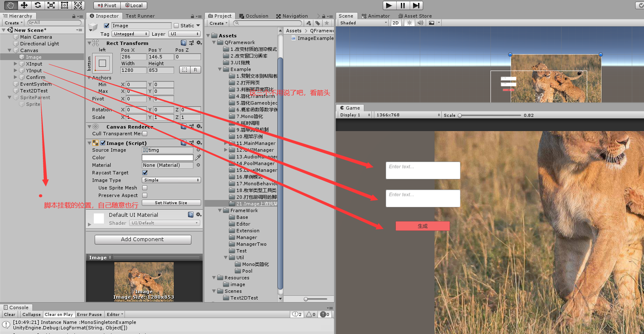This screenshot has height=334, width=644.
Task: Select the Move tool
Action: pyautogui.click(x=24, y=5)
